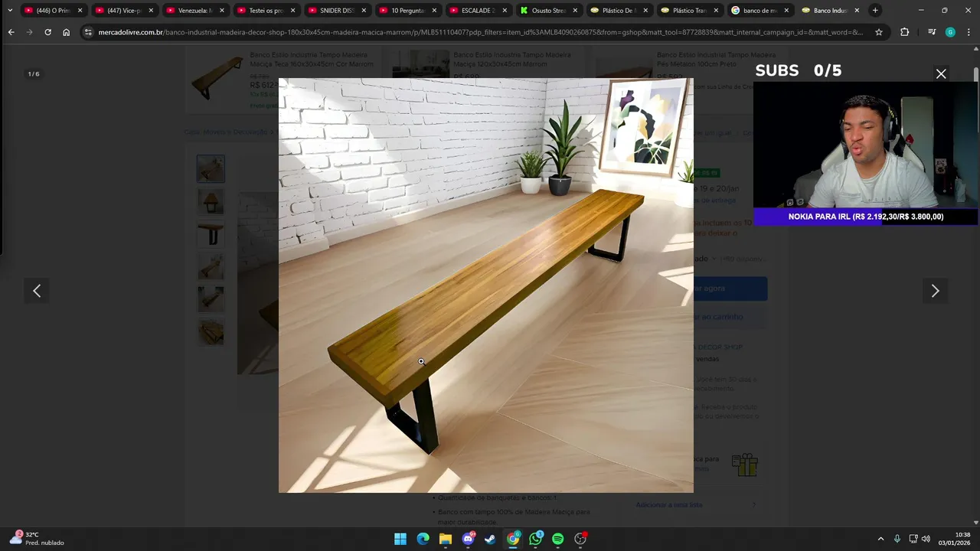Click the dimmed 'Adicionar a uma lista' link
The width and height of the screenshot is (980, 551).
click(669, 505)
